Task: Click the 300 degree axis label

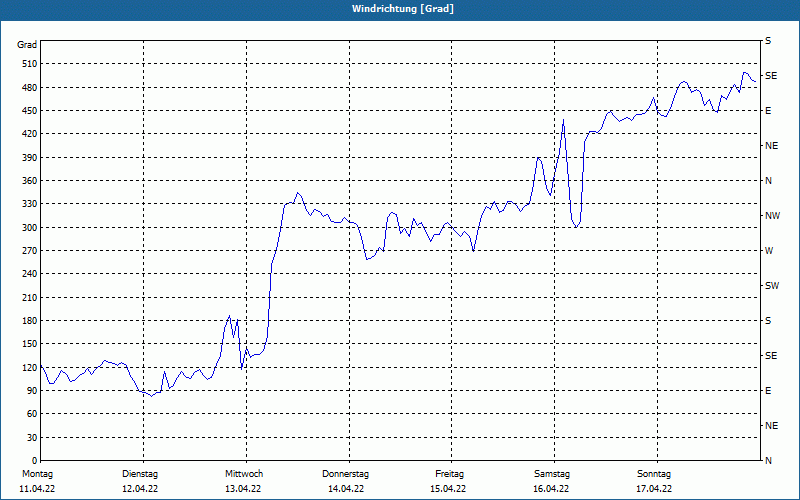Action: pyautogui.click(x=30, y=227)
